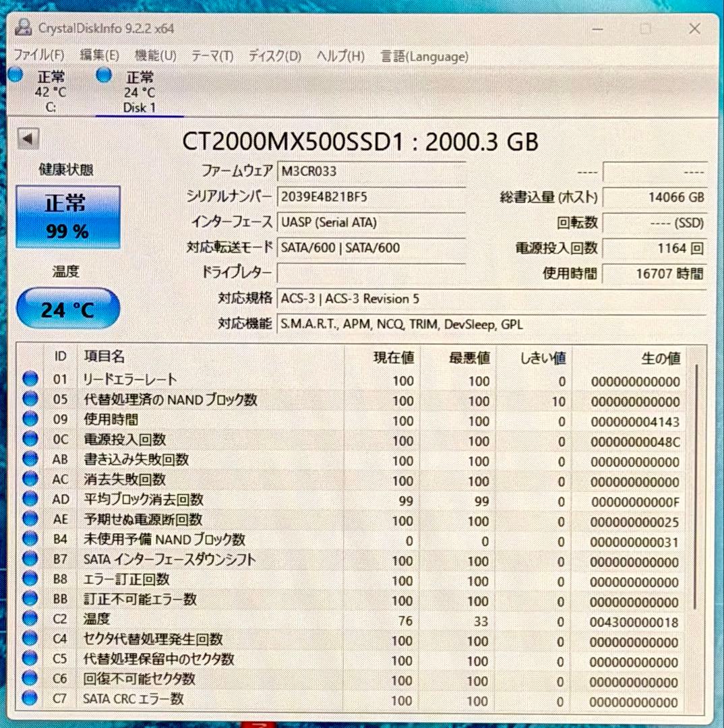Click raw value 0000000048C in 電源投入回数 row
Viewport: 724px width, 728px height.
point(635,442)
